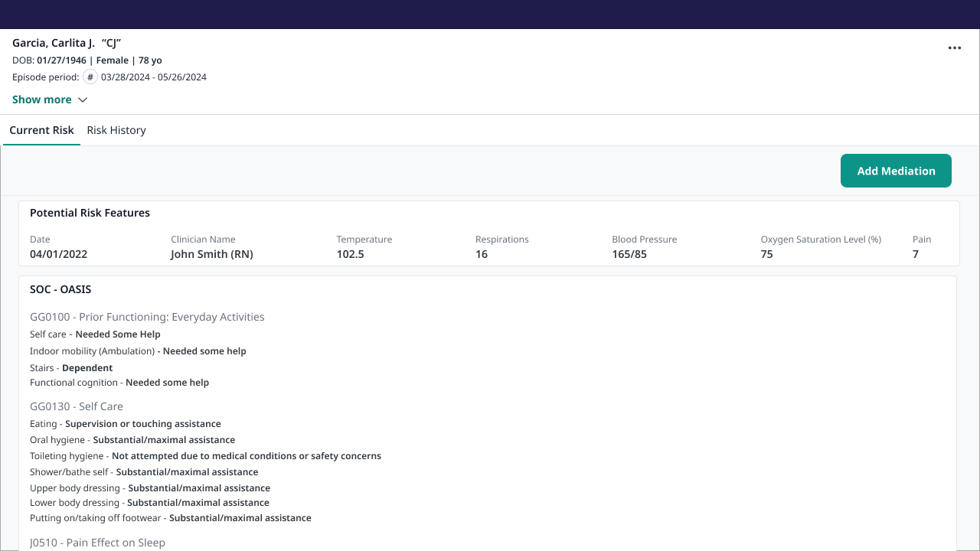
Task: Click the SOC - OASIS heading
Action: click(60, 289)
